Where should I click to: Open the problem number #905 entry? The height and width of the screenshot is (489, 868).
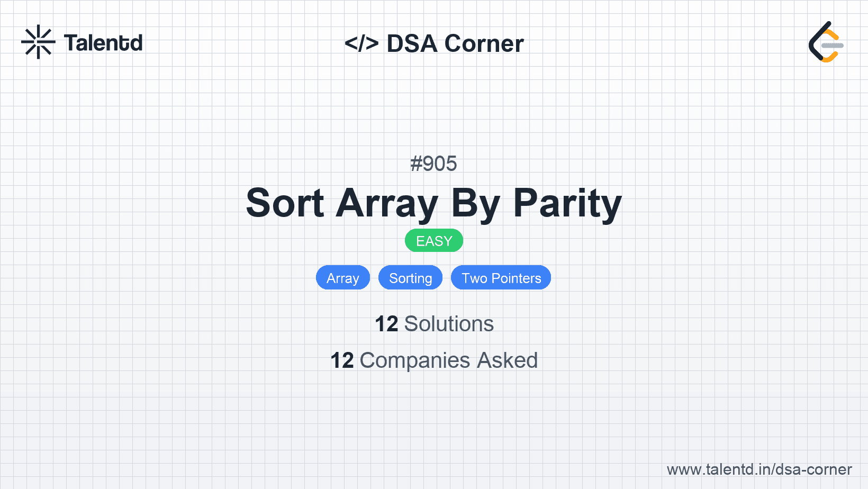coord(434,164)
